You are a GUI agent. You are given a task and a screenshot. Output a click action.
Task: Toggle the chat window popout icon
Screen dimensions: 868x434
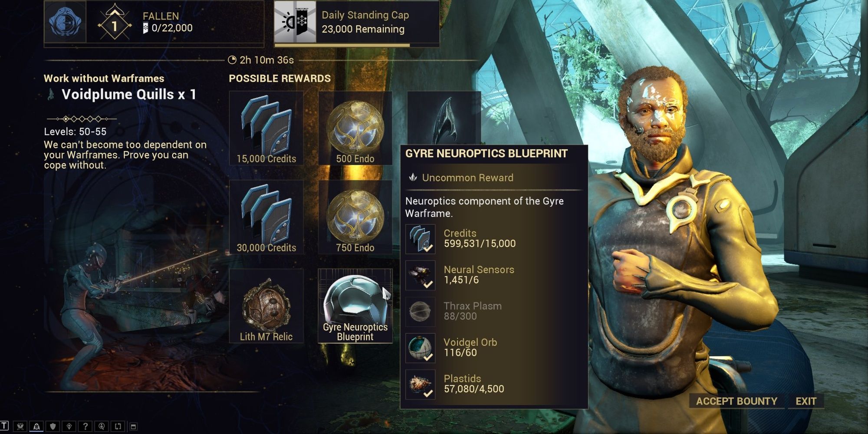(x=134, y=427)
